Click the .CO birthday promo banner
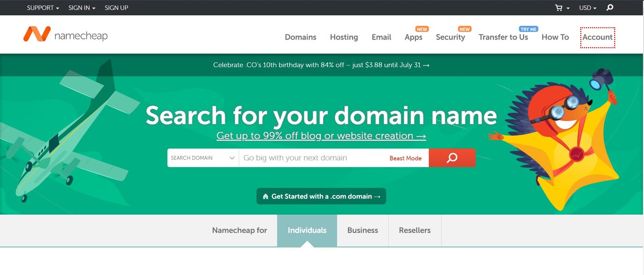Image resolution: width=644 pixels, height=275 pixels. 321,65
